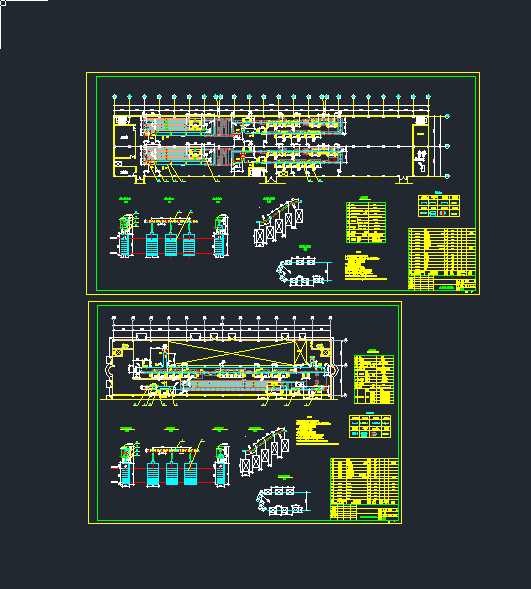
Task: Select the yellow text notes block in the upper sheet
Action: tap(365, 267)
